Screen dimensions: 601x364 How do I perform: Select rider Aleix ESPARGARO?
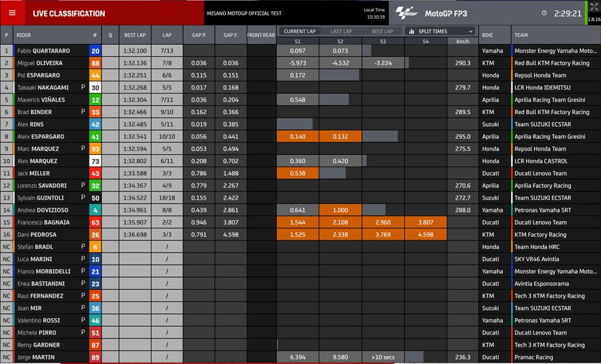(x=41, y=136)
